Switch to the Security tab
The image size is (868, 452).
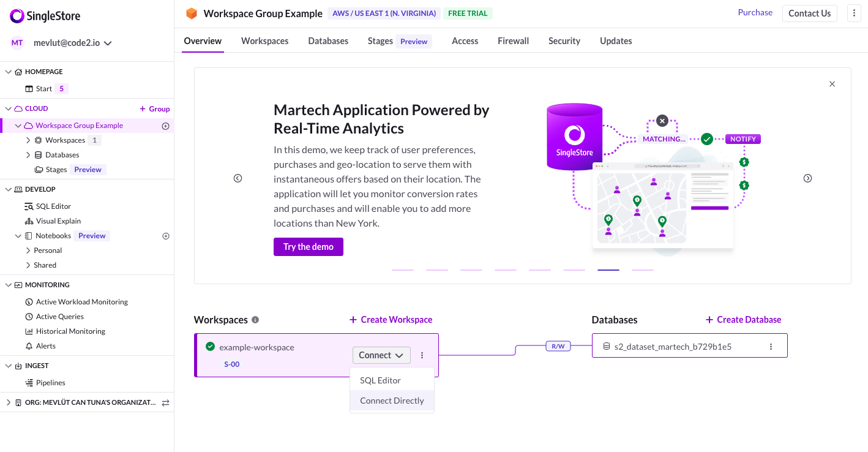pos(564,41)
